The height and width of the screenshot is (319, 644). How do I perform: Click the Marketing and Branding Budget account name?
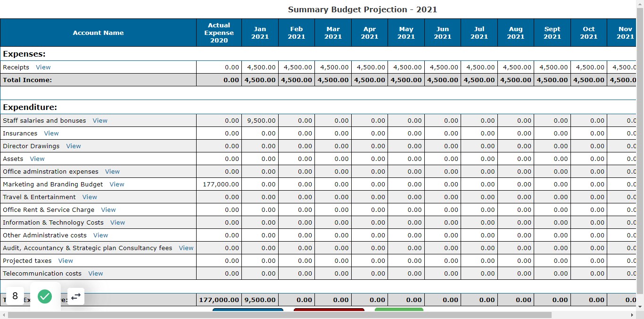click(53, 185)
